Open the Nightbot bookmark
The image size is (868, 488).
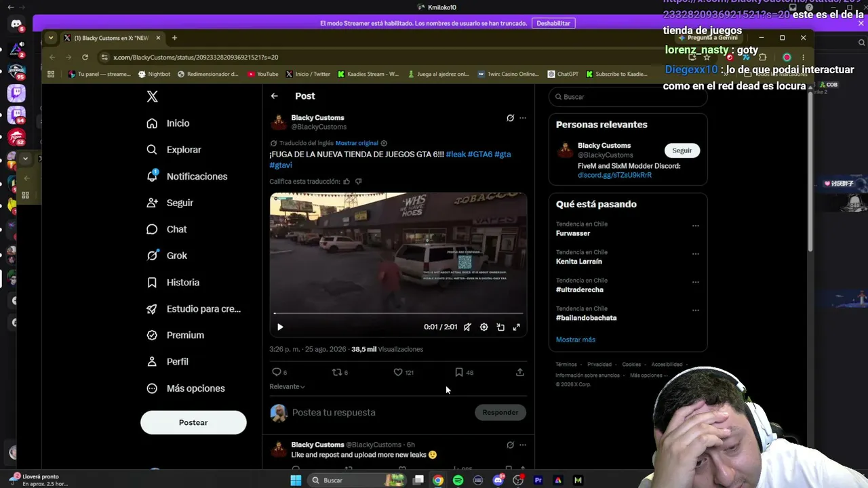coord(155,74)
